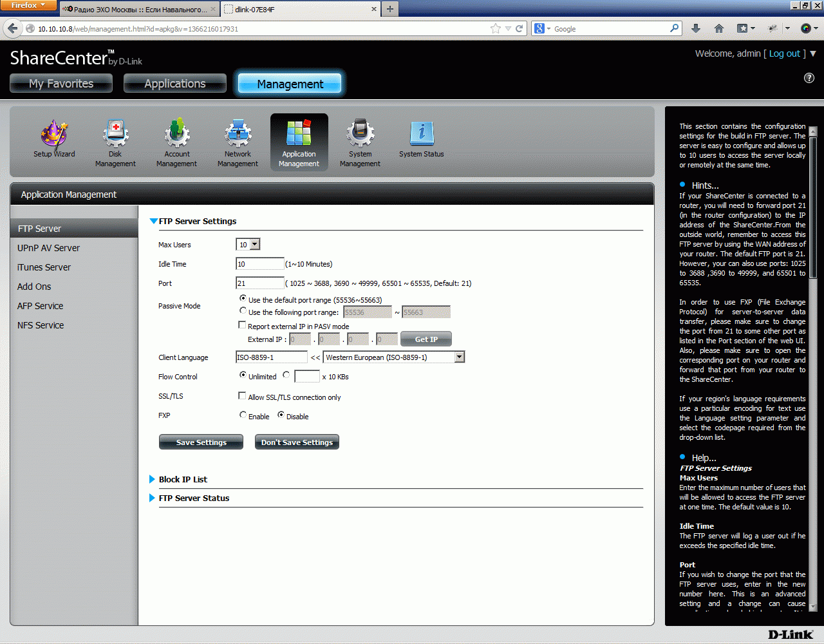Click the search magnifier icon in Google box
This screenshot has height=644, width=824.
tap(674, 28)
